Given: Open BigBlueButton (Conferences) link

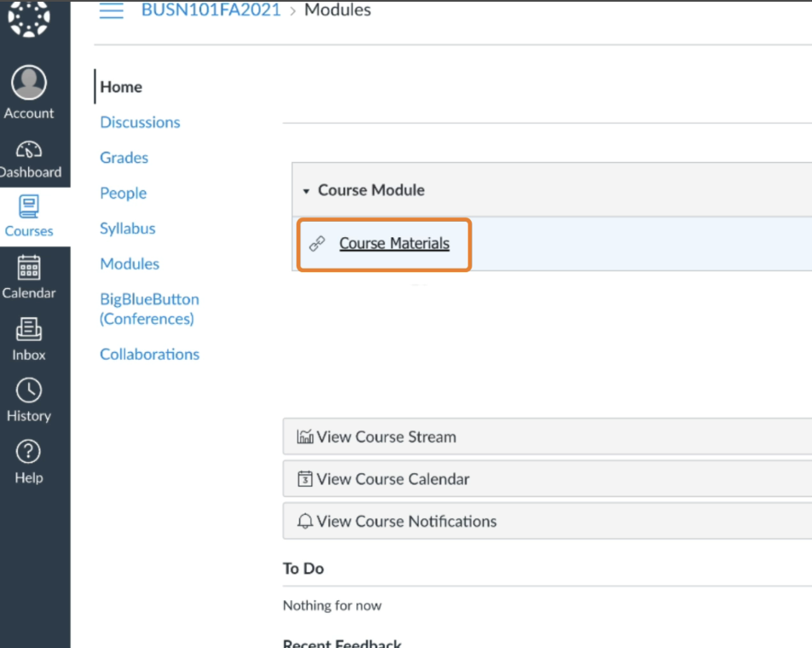Looking at the screenshot, I should click(149, 309).
